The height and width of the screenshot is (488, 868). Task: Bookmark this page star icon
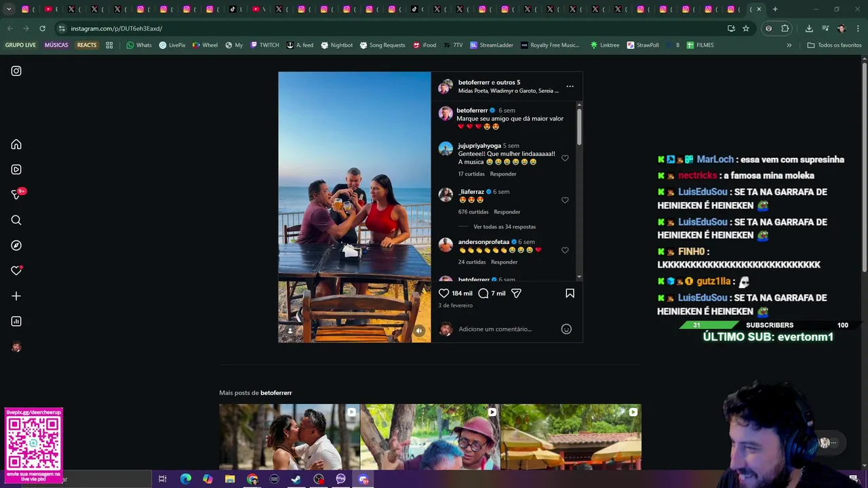tap(746, 28)
